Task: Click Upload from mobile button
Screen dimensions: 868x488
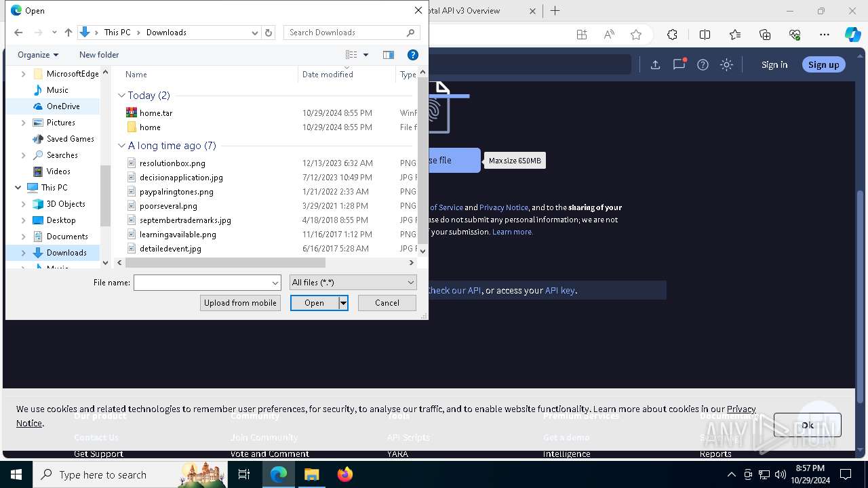Action: 240,303
